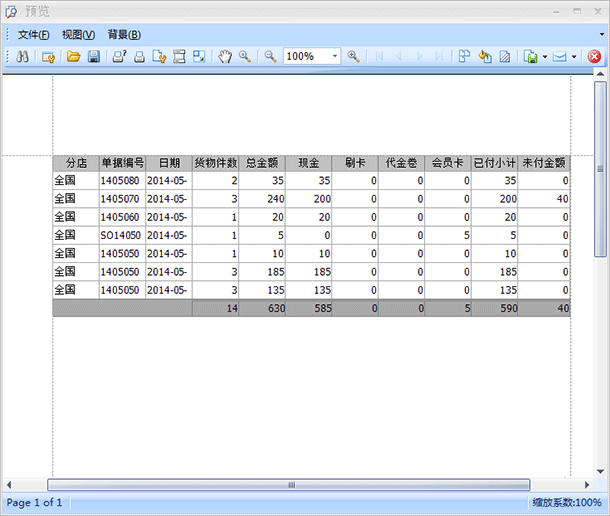This screenshot has width=610, height=516.
Task: Select the Hand tool
Action: [x=224, y=57]
